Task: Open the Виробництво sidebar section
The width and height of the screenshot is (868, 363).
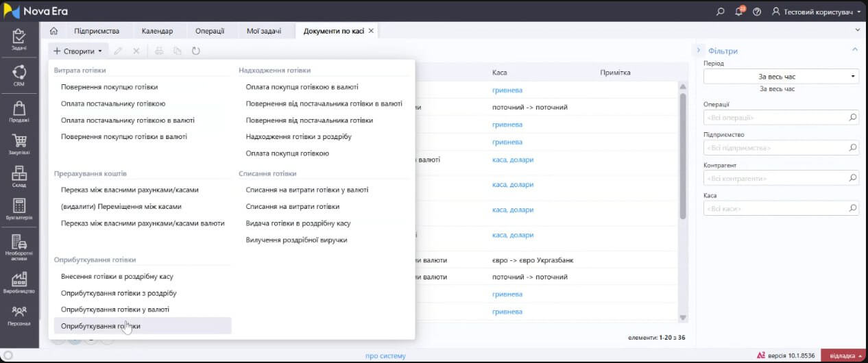Action: coord(19,284)
